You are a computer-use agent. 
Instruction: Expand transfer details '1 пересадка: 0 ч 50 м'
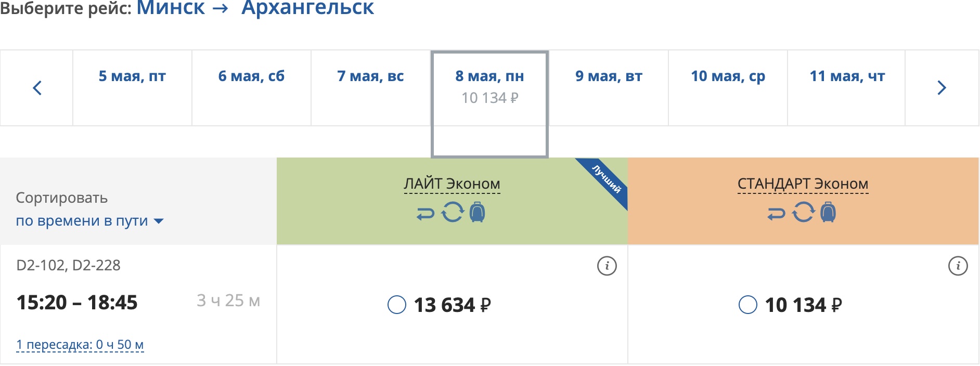[80, 345]
